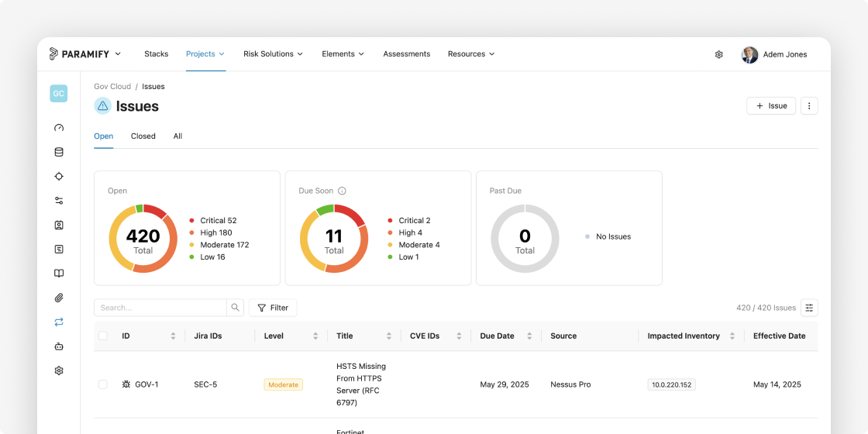Screen dimensions: 868x434
Task: Open the Assessments menu item
Action: [406, 53]
